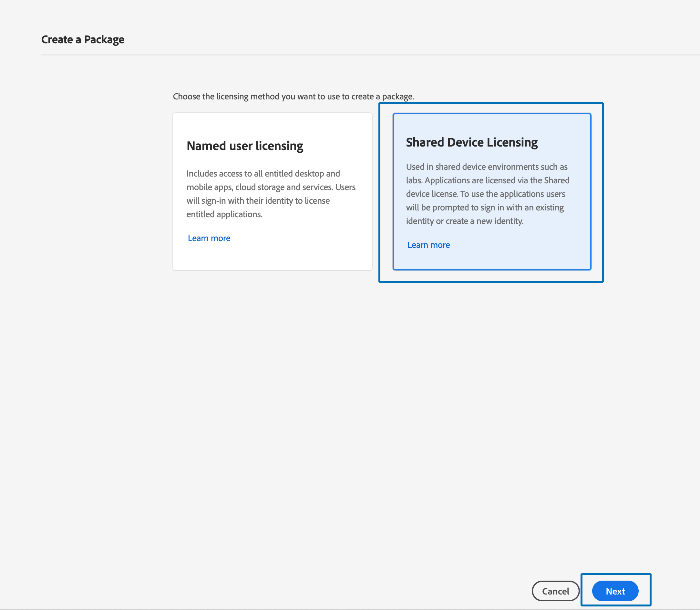Screen dimensions: 700x610
Task: Open Learn more under Named user licensing
Action: pos(209,238)
